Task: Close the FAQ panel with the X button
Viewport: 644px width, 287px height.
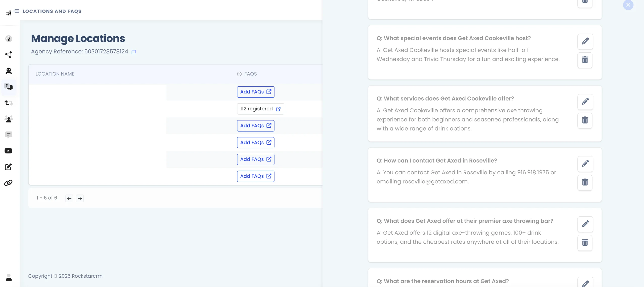Action: click(x=628, y=5)
